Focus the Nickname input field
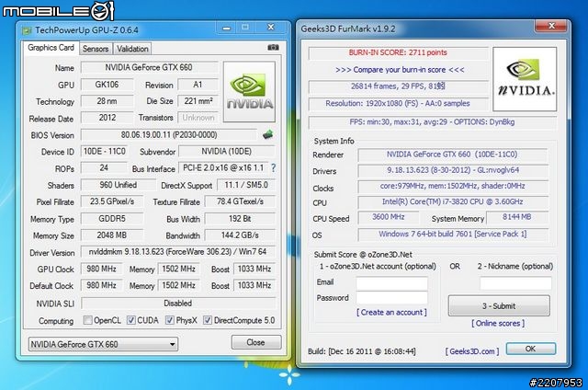This screenshot has height=390, width=588. tap(515, 283)
